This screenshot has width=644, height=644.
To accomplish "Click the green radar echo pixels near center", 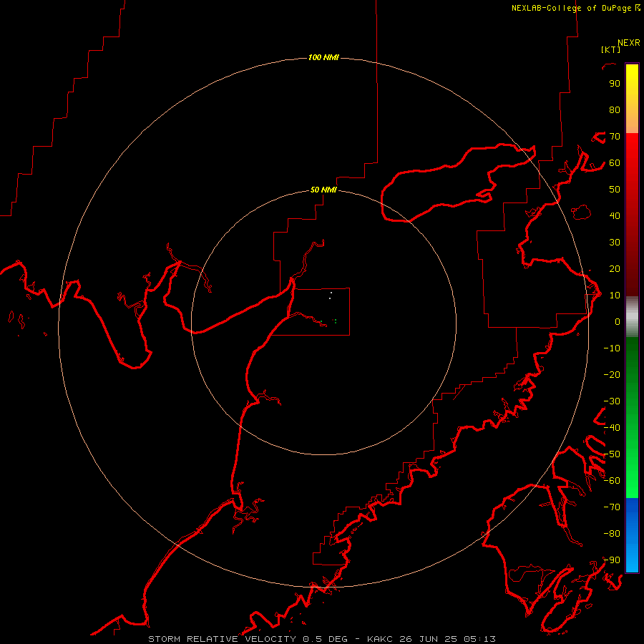I will pyautogui.click(x=335, y=321).
